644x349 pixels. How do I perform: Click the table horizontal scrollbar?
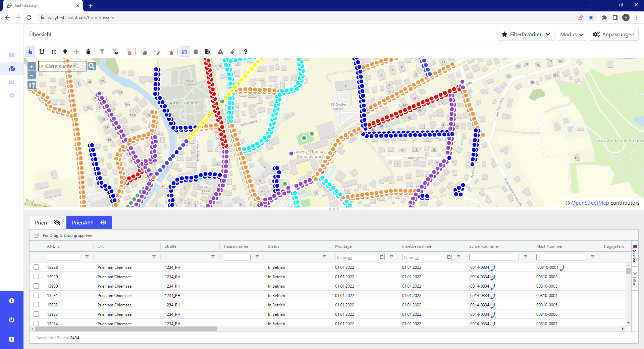(126, 329)
